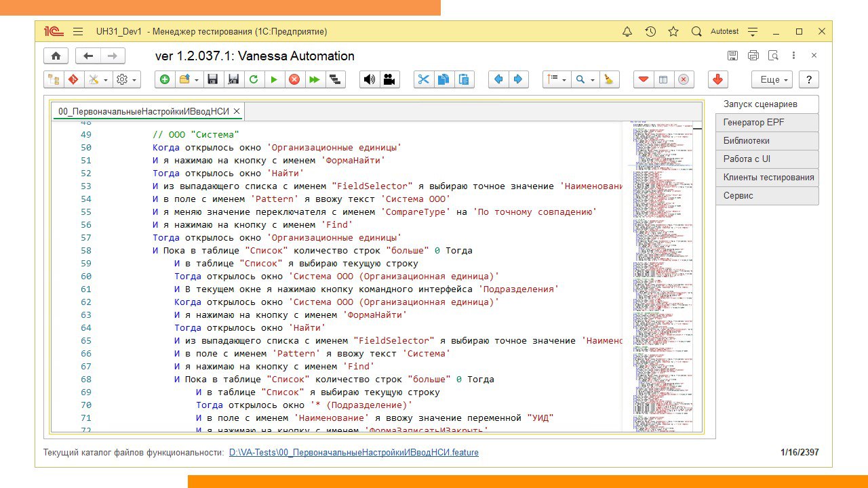
Task: Switch to Библиотеки tab
Action: 767,141
